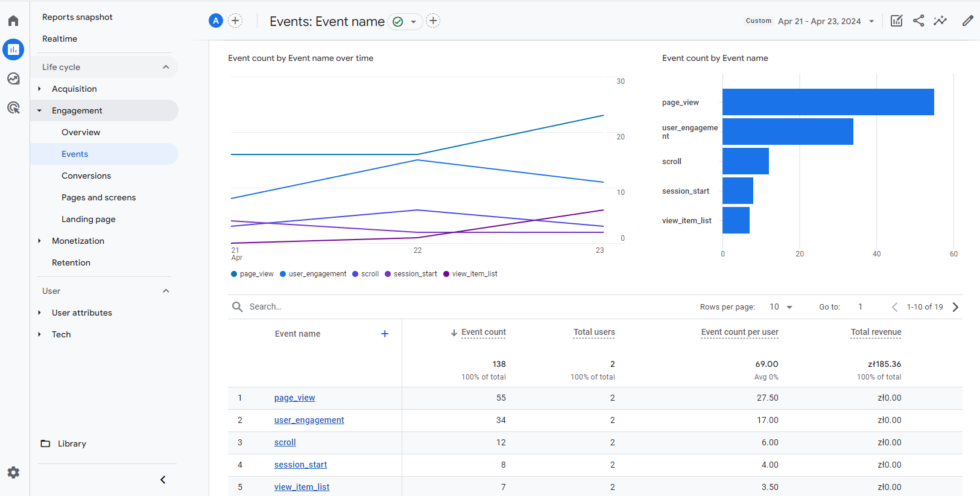
Task: Click the page_view legend color dot
Action: point(234,274)
